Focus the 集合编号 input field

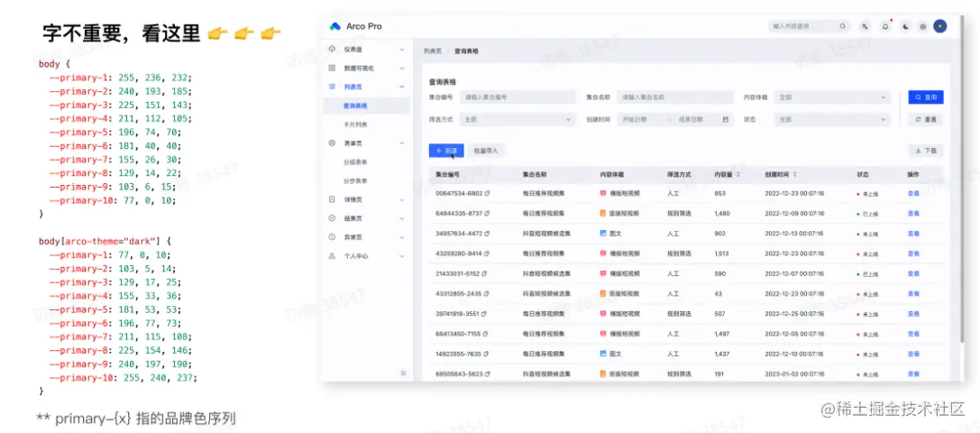[517, 97]
